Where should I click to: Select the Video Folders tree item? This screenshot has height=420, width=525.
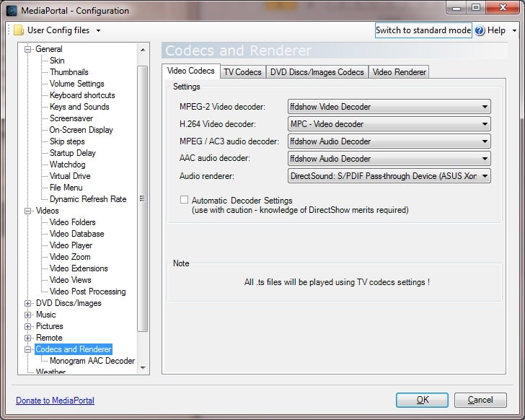pos(73,222)
